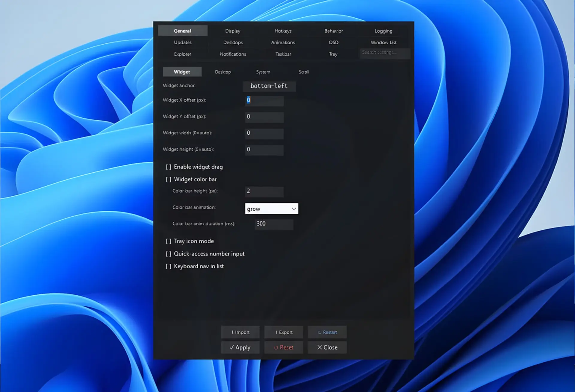The width and height of the screenshot is (575, 392).
Task: Open the Scroll sub-tab
Action: [x=304, y=72]
